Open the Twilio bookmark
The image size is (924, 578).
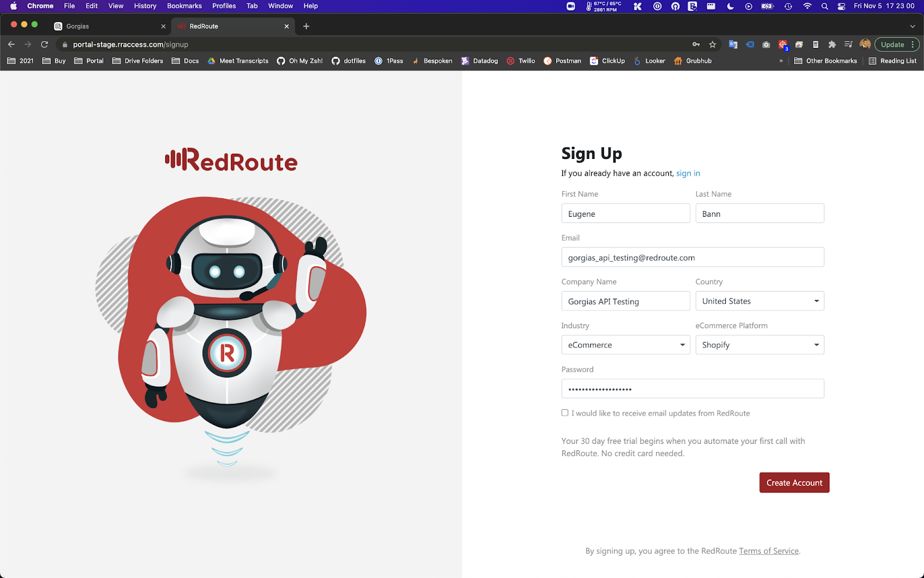pos(521,61)
